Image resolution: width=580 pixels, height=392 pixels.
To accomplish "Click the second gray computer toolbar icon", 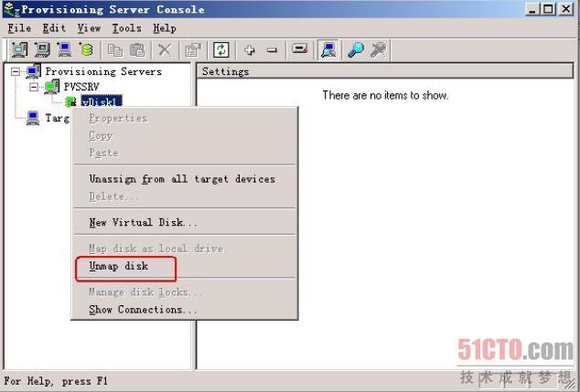I will coord(42,49).
